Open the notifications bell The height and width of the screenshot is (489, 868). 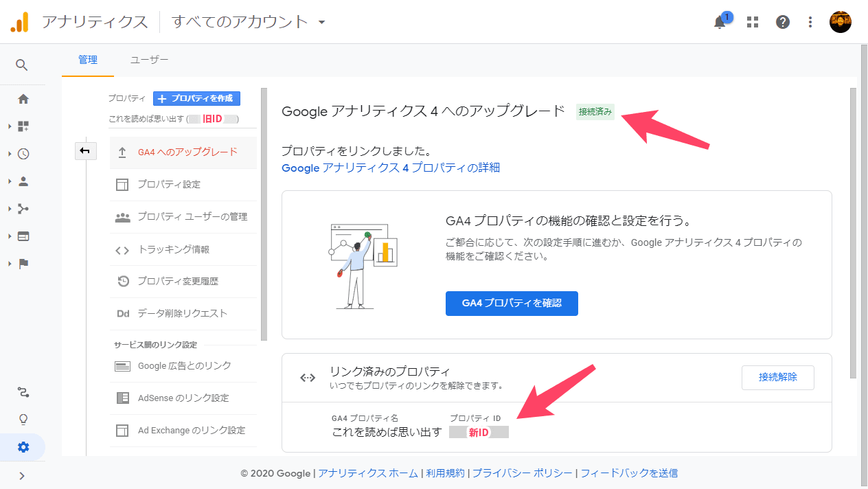[720, 22]
